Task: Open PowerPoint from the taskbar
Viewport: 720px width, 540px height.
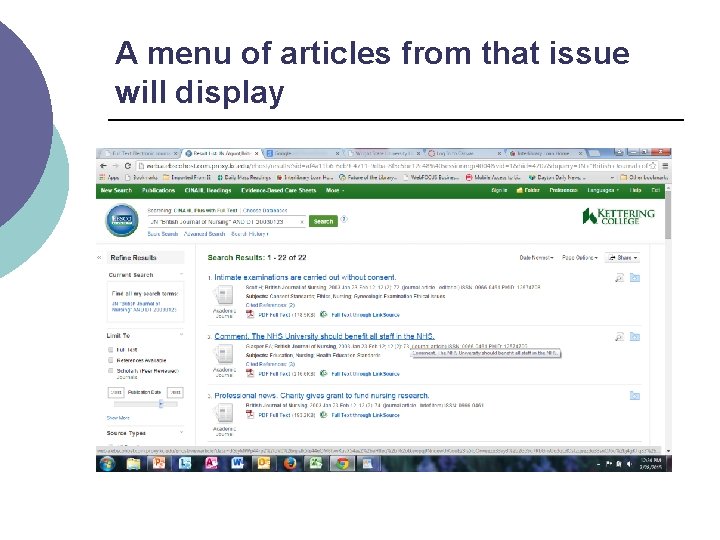Action: [159, 463]
